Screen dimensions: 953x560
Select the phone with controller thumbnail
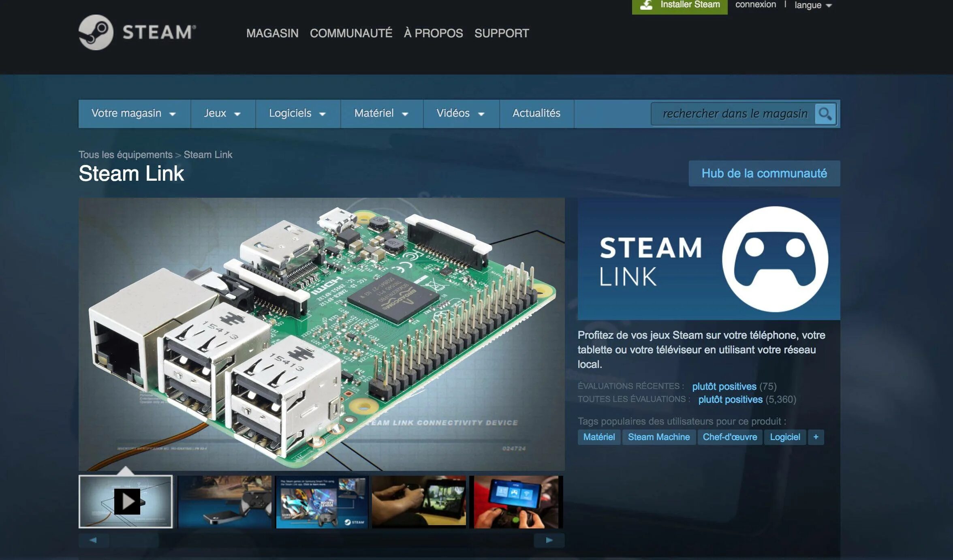point(516,502)
